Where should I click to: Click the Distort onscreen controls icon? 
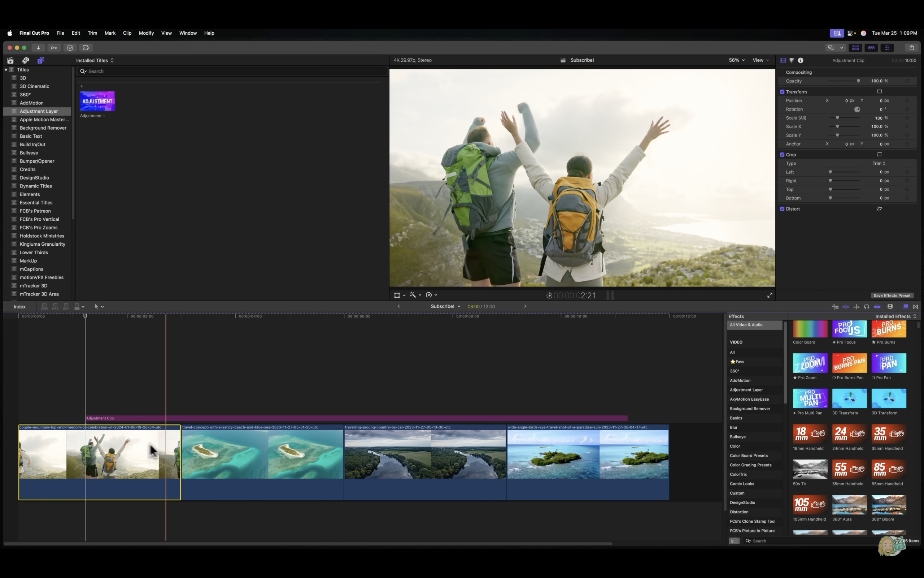(x=879, y=209)
